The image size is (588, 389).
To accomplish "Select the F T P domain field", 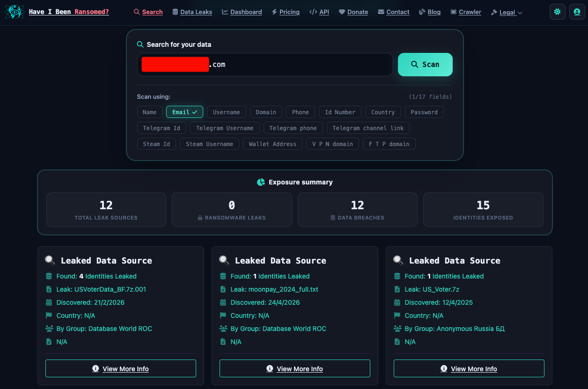I will pyautogui.click(x=389, y=144).
